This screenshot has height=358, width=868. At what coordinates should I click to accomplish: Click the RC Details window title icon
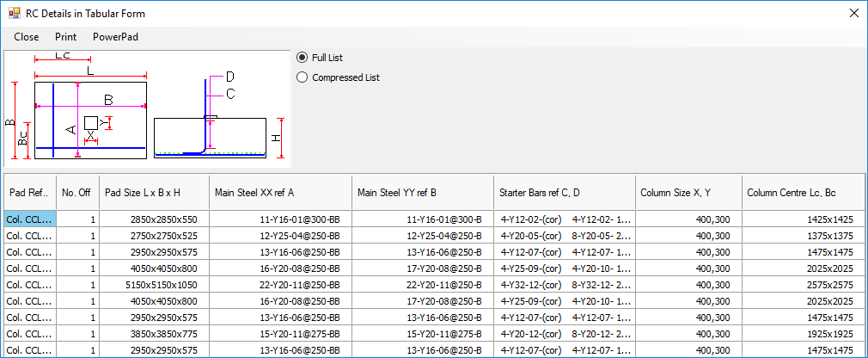coord(14,14)
